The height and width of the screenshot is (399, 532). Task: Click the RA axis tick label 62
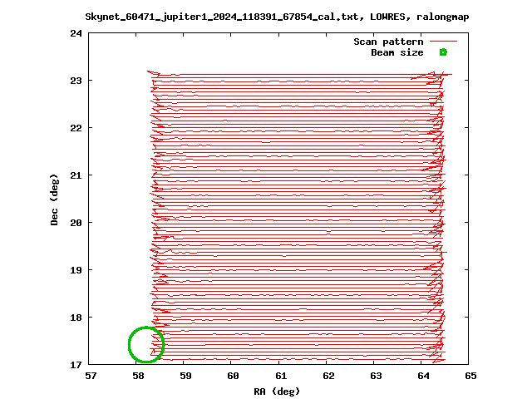coord(328,376)
